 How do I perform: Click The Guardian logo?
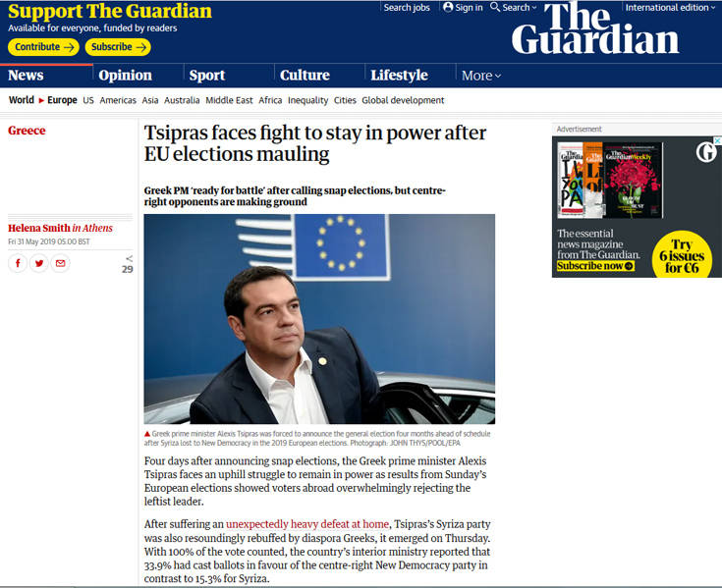pos(595,28)
